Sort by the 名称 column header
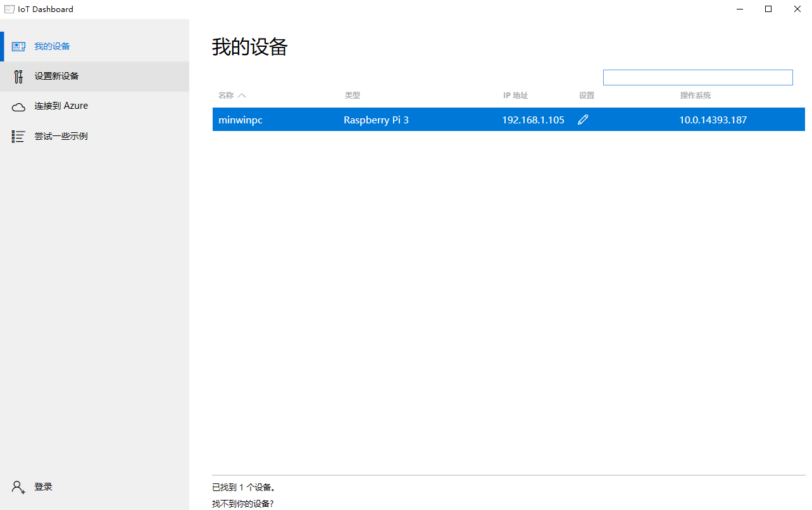 click(x=226, y=96)
